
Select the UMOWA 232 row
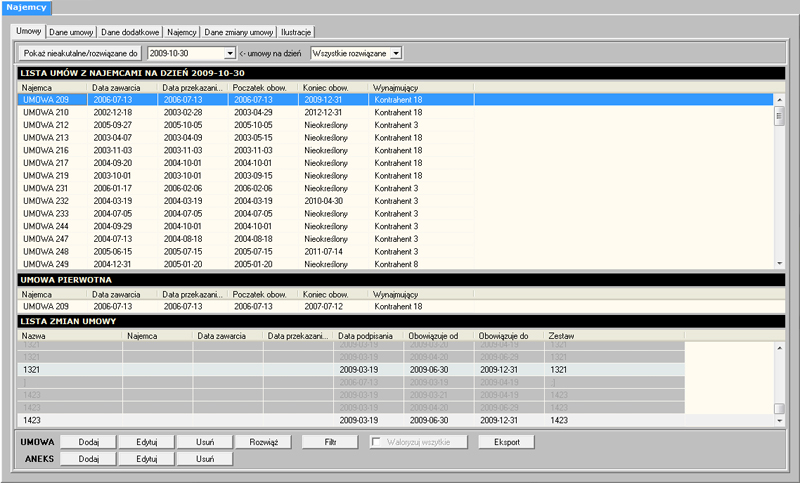click(x=246, y=201)
